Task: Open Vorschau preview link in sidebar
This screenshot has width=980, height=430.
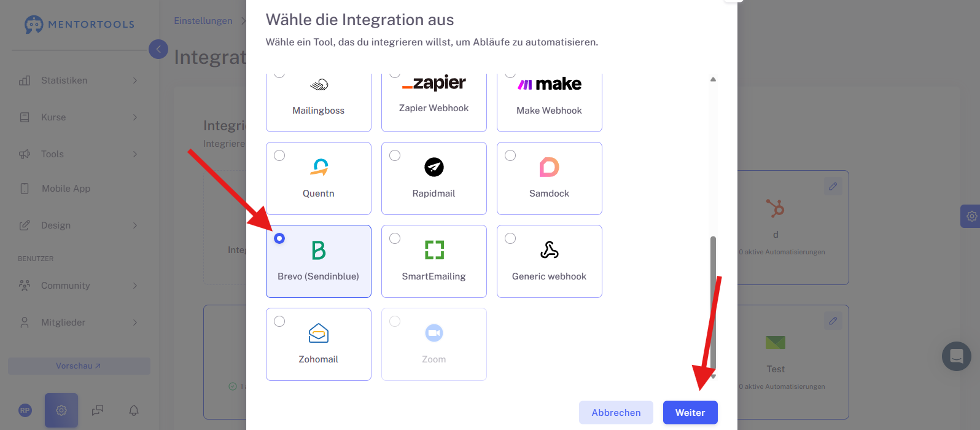Action: coord(79,366)
